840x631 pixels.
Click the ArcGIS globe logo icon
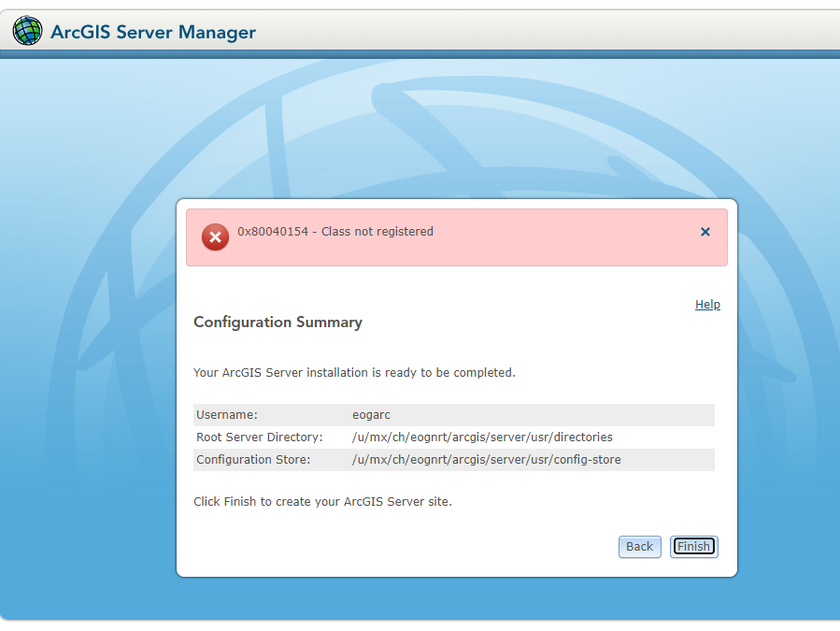(x=27, y=31)
